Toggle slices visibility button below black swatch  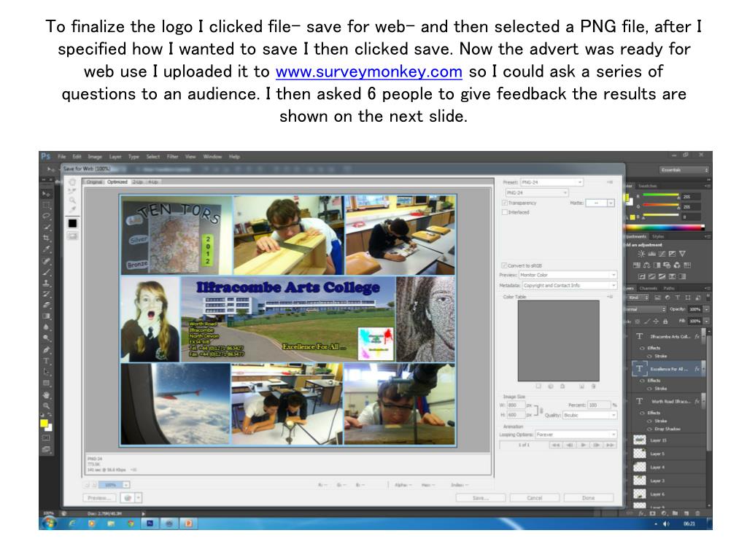pos(72,236)
